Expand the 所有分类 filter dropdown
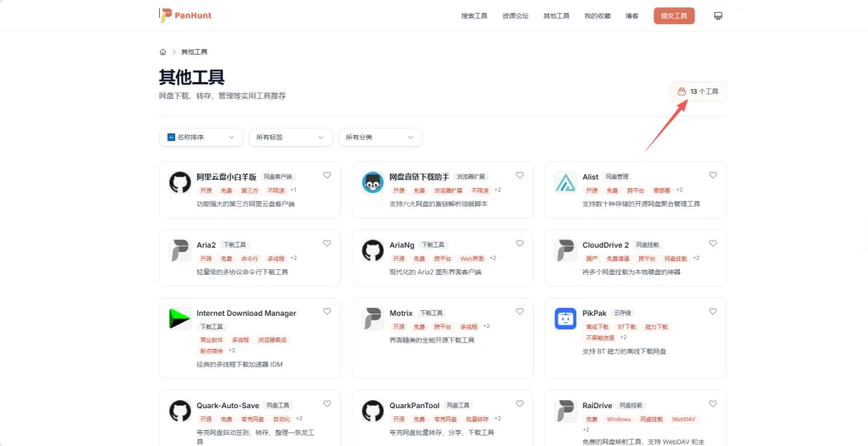 click(380, 137)
